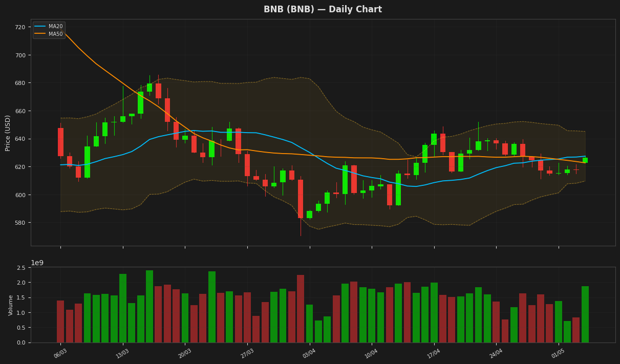Click the 2.5 volume axis value
This screenshot has height=364, width=620.
[x=21, y=268]
